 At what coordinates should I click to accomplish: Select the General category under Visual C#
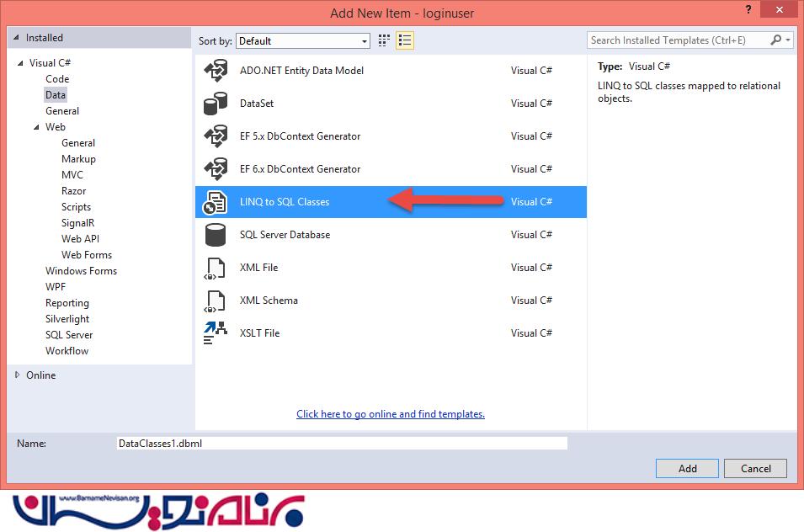click(x=62, y=111)
